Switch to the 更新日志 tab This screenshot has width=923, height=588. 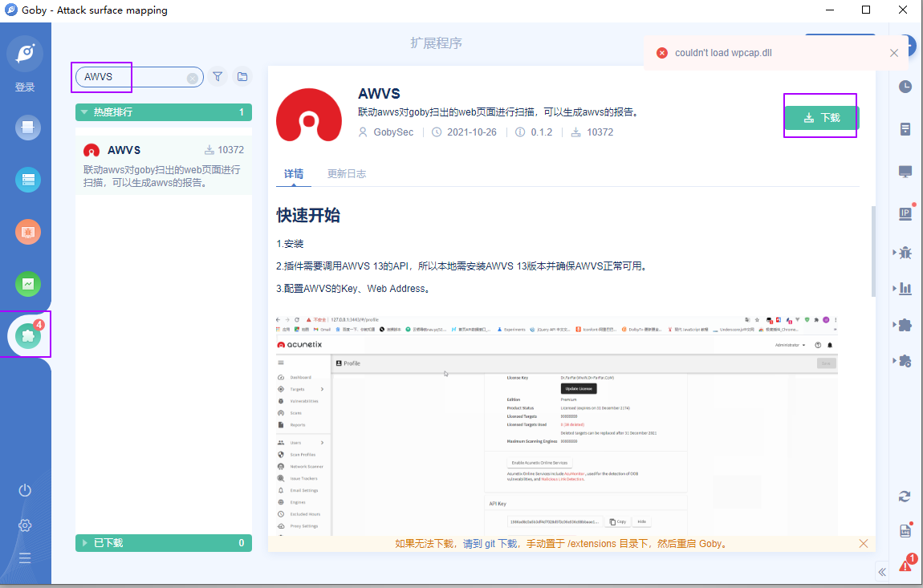pyautogui.click(x=347, y=174)
